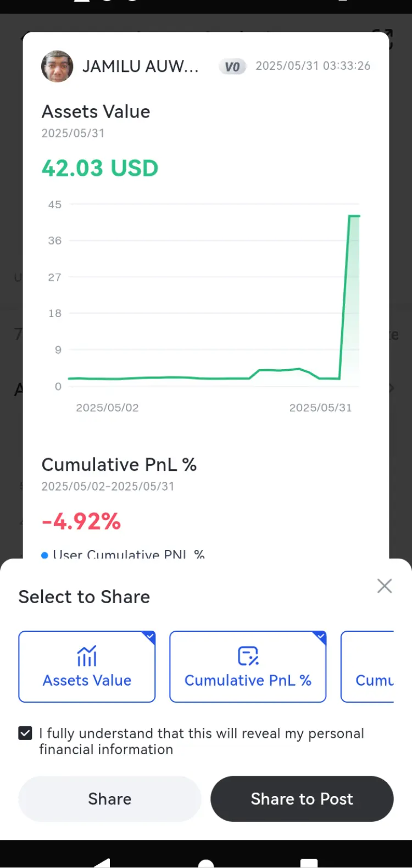Tap the Android home navigation button
The width and height of the screenshot is (412, 868).
point(206,864)
